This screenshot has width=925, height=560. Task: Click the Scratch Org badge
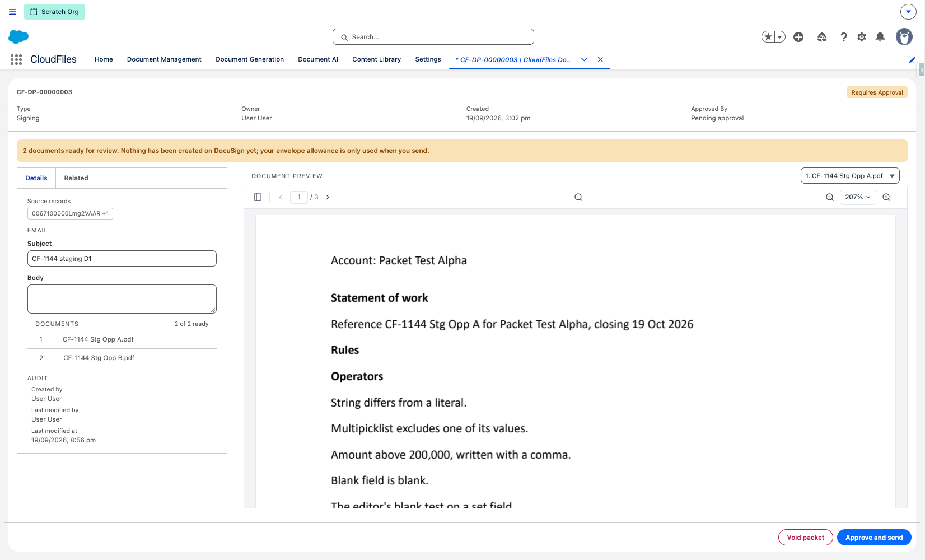(54, 12)
